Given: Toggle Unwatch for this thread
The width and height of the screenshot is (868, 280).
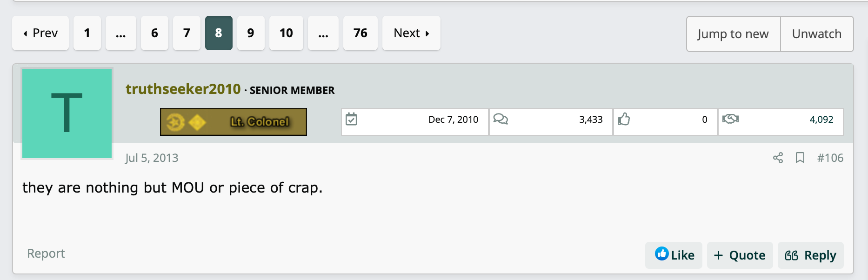Looking at the screenshot, I should (817, 34).
